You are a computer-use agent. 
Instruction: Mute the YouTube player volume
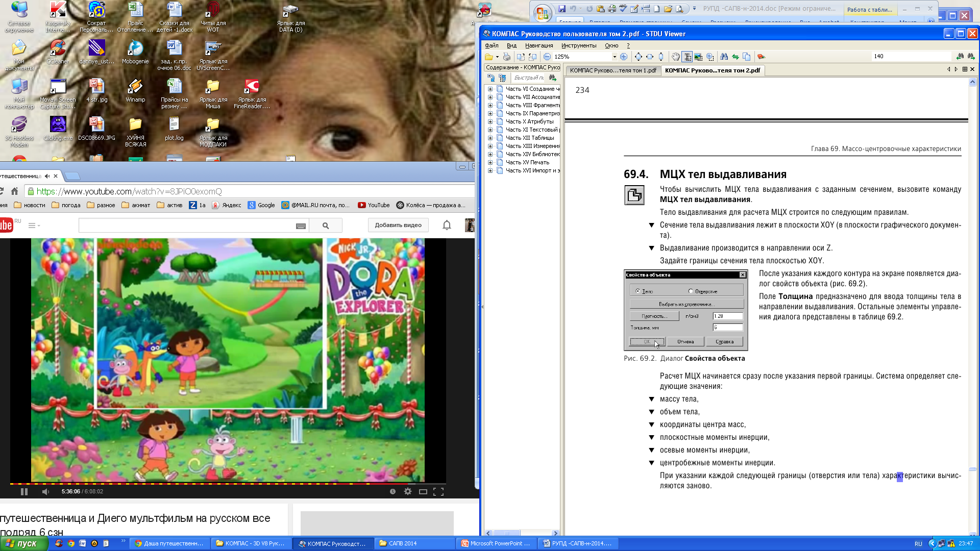(x=45, y=491)
